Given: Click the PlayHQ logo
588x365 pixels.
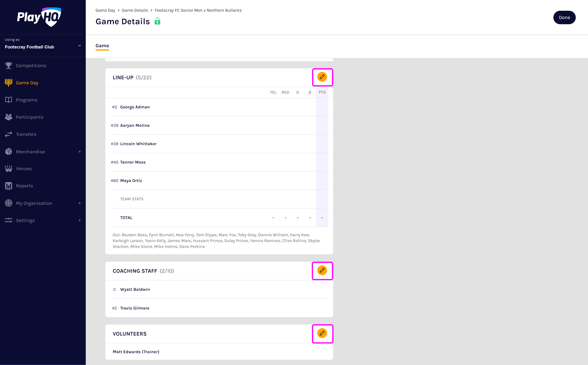Looking at the screenshot, I should pyautogui.click(x=39, y=17).
